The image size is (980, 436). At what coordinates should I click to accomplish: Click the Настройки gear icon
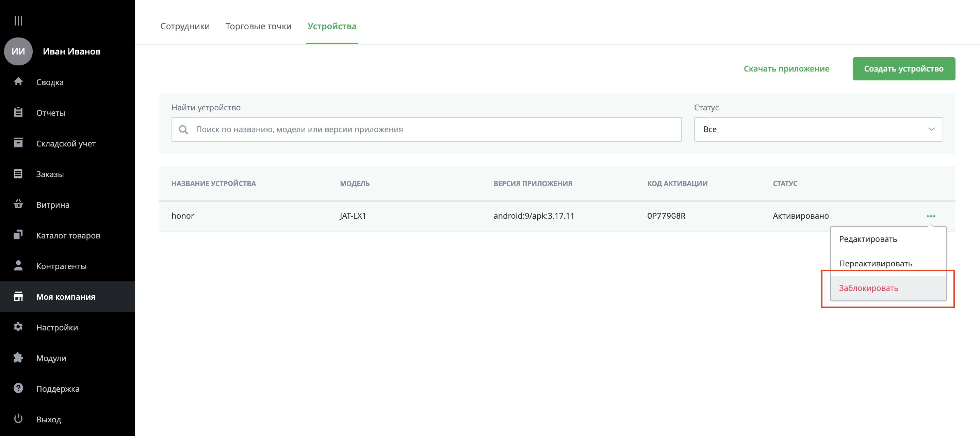point(18,327)
